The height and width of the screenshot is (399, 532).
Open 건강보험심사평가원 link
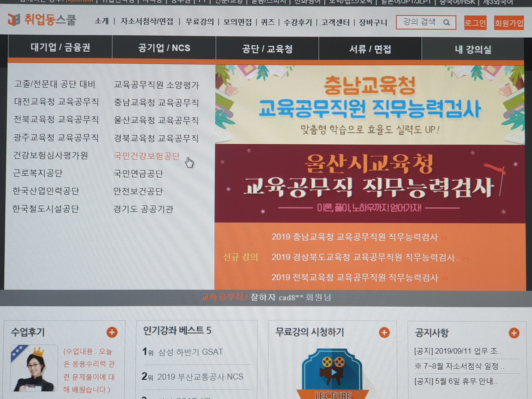(x=51, y=155)
